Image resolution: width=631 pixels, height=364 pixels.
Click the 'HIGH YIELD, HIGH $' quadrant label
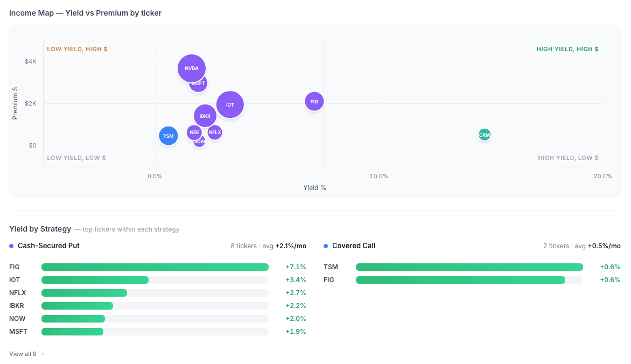click(567, 49)
